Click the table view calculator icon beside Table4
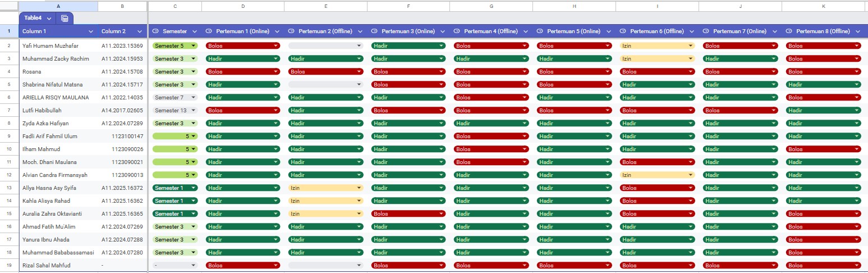Screen dimensions: 868x273 [x=65, y=19]
